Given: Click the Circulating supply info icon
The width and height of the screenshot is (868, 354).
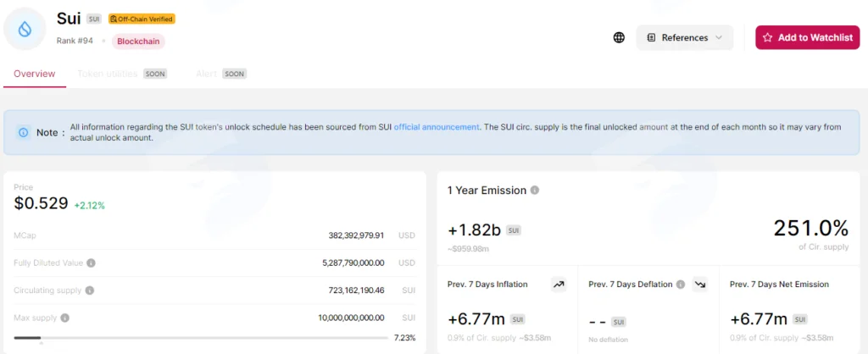Looking at the screenshot, I should (x=89, y=290).
